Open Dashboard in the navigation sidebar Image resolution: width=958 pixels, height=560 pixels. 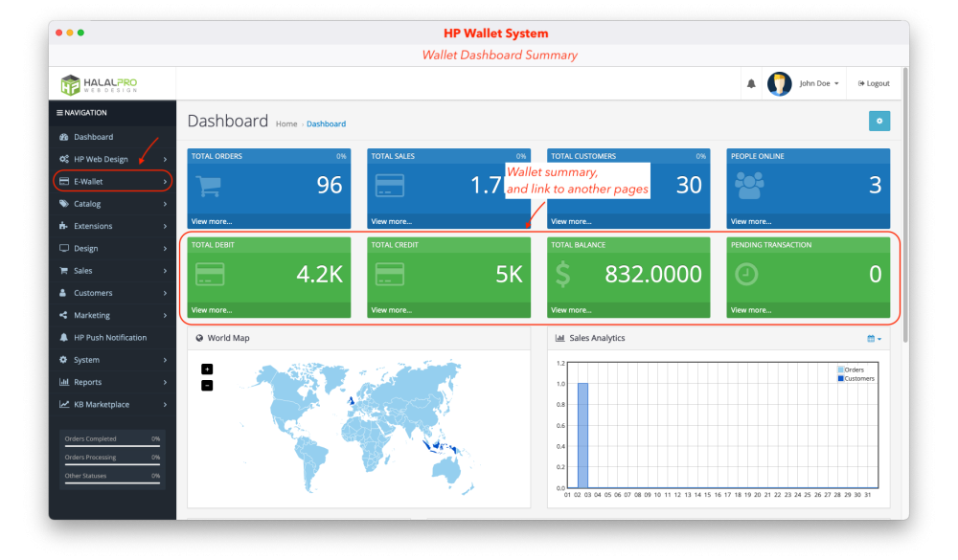point(93,137)
